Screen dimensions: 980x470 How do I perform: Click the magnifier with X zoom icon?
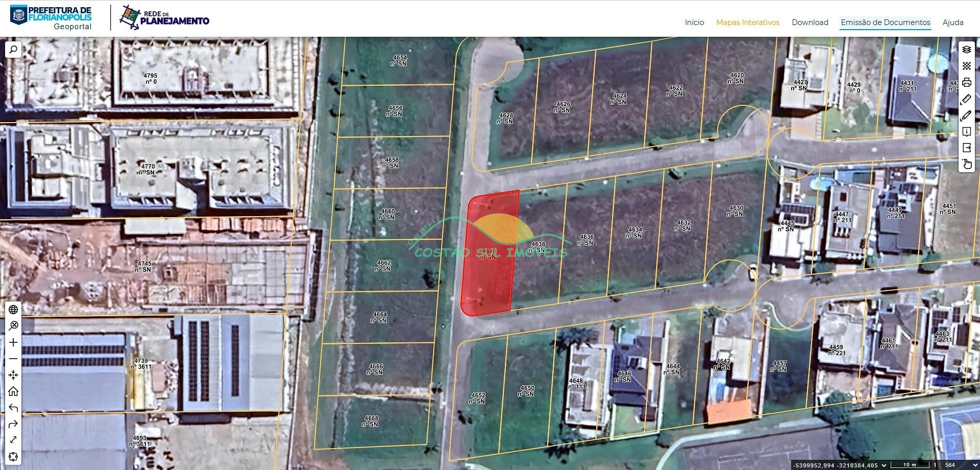click(13, 326)
